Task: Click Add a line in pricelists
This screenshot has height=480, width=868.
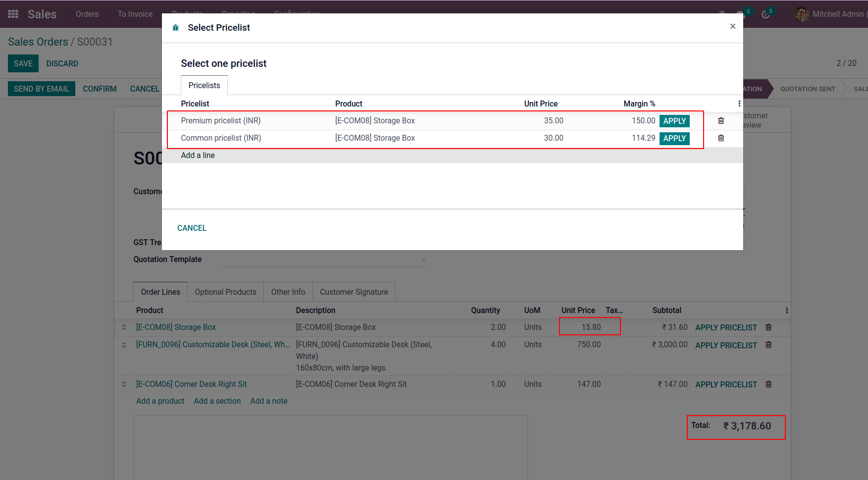Action: 198,156
